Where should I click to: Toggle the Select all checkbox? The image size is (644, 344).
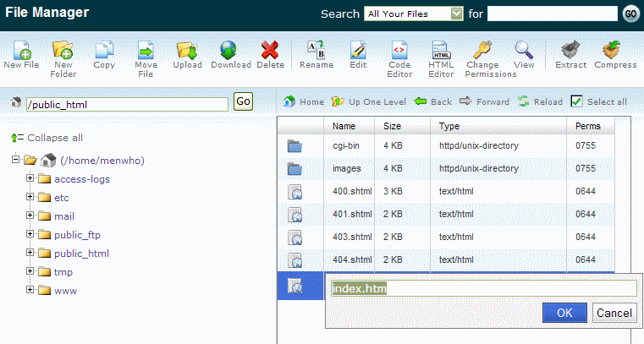(576, 101)
